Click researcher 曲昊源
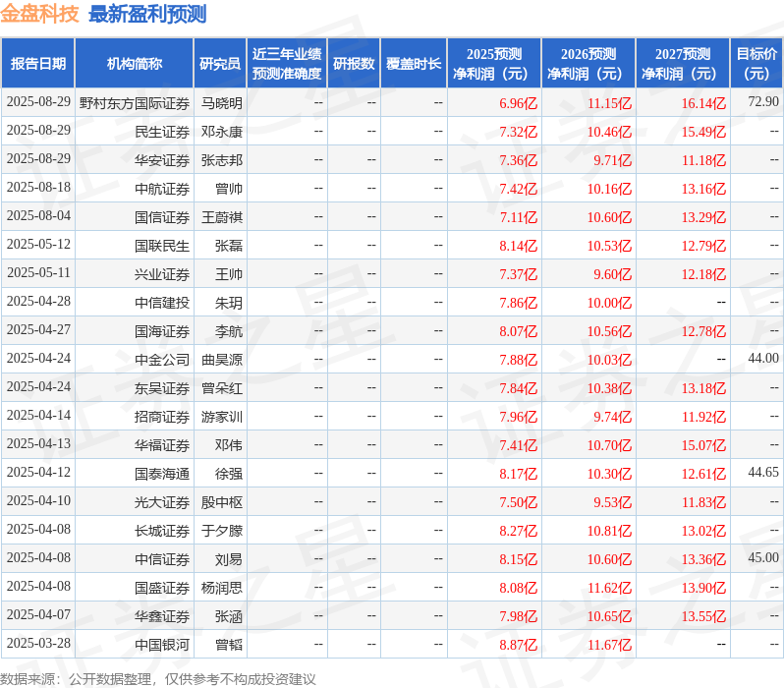The height and width of the screenshot is (688, 784). pyautogui.click(x=221, y=361)
